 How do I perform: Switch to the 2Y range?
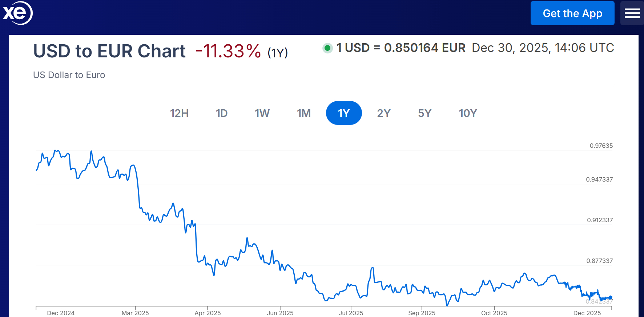pos(384,113)
